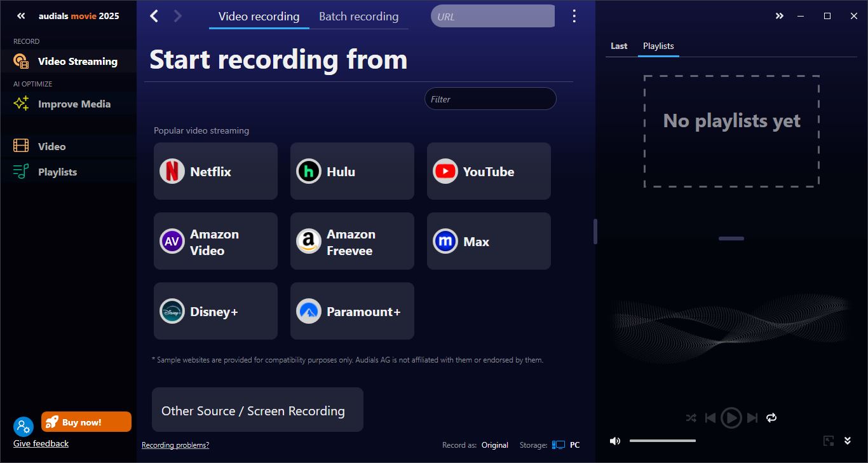Click the main panel vertical scrollbar
Image resolution: width=868 pixels, height=463 pixels.
595,231
